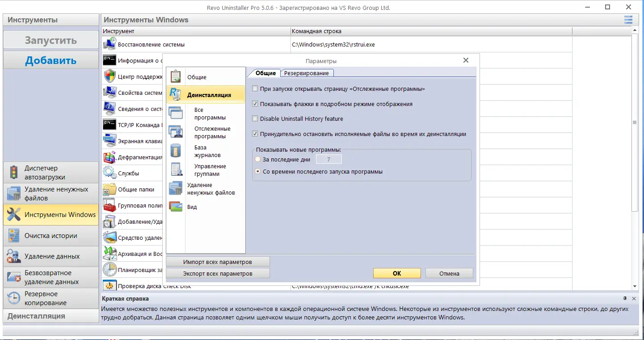Select Со времени последнего запуска программы option
The image size is (644, 340).
pos(257,171)
